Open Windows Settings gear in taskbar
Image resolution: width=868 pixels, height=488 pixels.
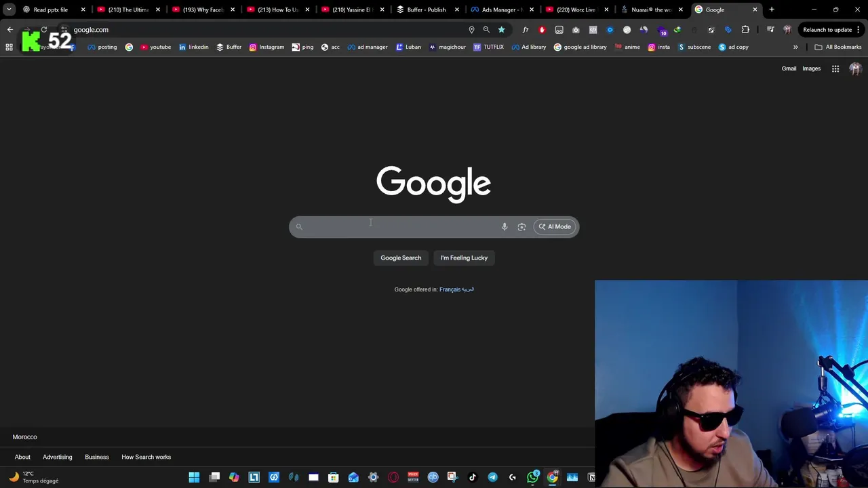(373, 477)
